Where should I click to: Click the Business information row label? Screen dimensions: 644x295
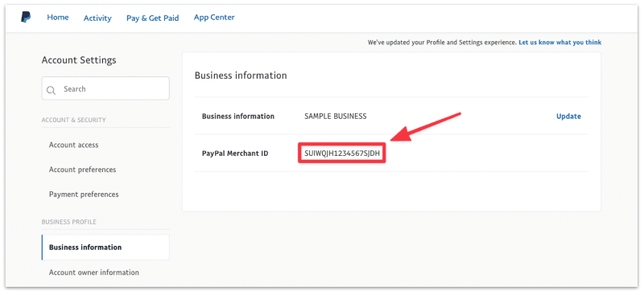(238, 116)
